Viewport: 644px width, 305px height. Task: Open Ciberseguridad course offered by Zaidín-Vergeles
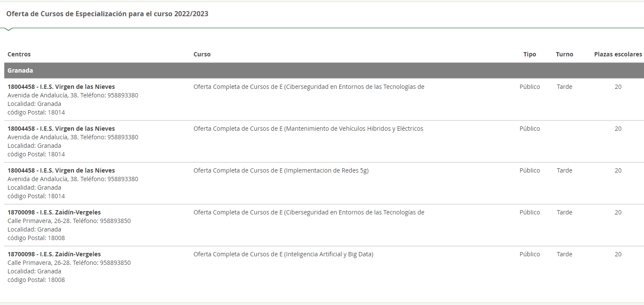coord(309,212)
